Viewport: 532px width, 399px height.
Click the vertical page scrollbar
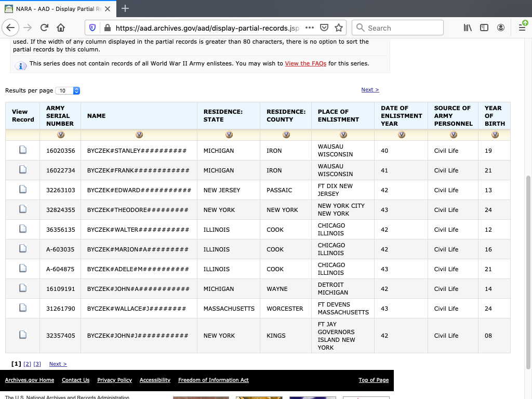pyautogui.click(x=528, y=270)
